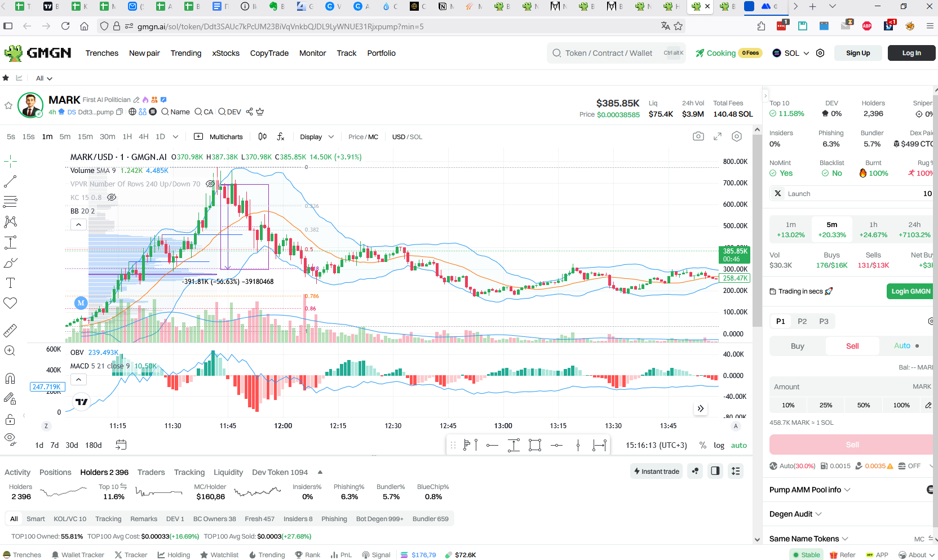The image size is (938, 560).
Task: Jump chart to latest bar arrow
Action: pyautogui.click(x=700, y=408)
